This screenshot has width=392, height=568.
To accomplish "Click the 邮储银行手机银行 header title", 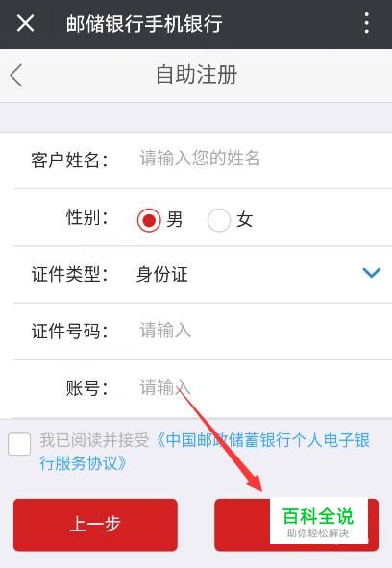I will 144,24.
